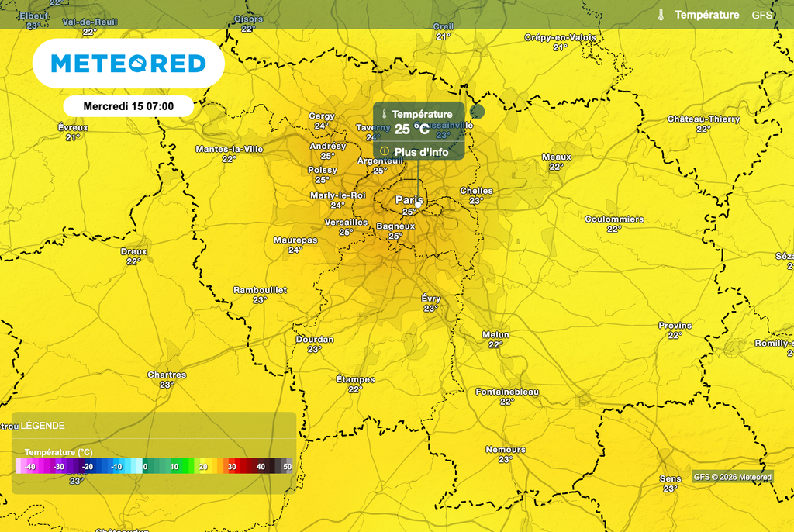
Task: Click the GFS © 2026 Meteored attribution
Action: click(732, 477)
